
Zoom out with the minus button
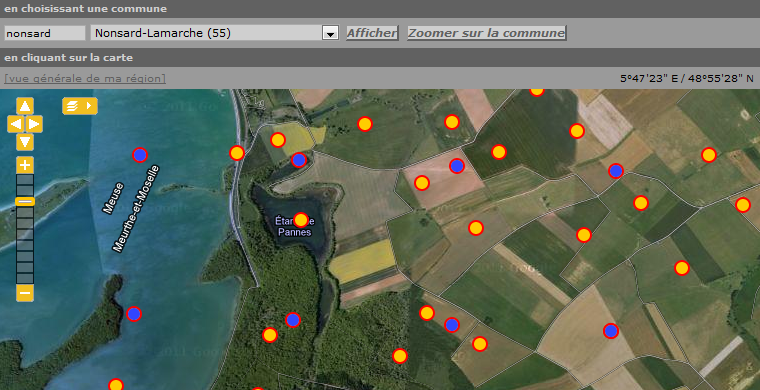coord(25,293)
